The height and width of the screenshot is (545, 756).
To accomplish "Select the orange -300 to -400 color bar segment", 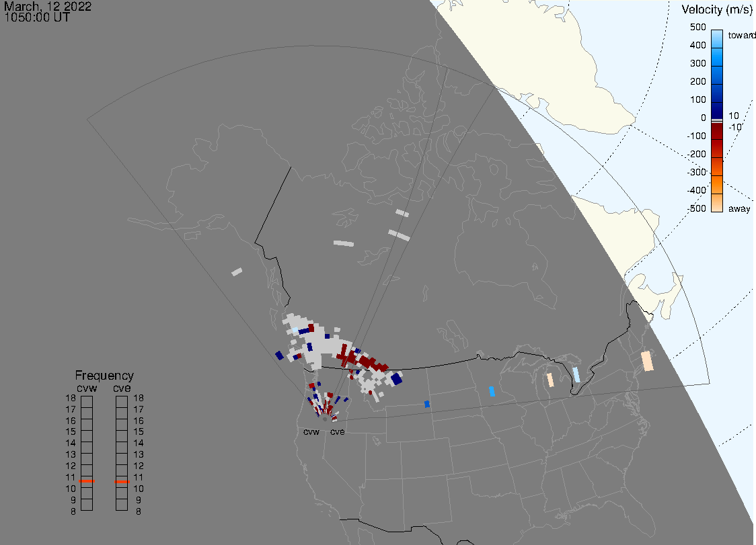I will click(x=717, y=185).
